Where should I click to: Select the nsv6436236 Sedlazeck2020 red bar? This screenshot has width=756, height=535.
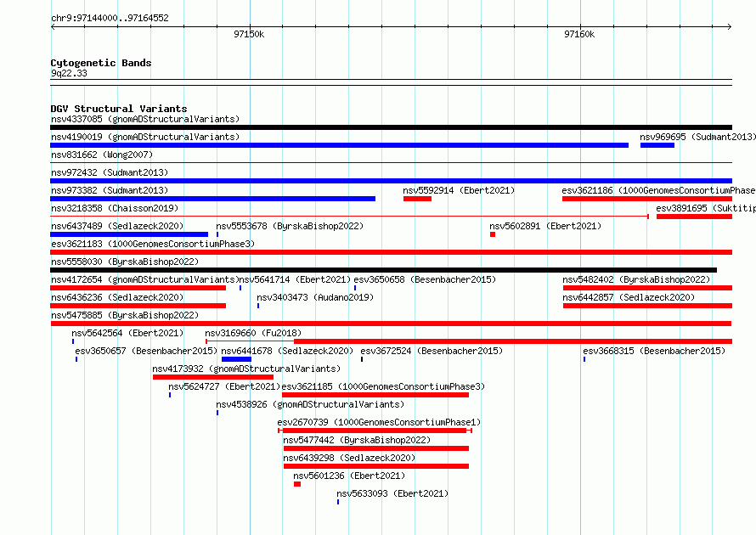138,306
